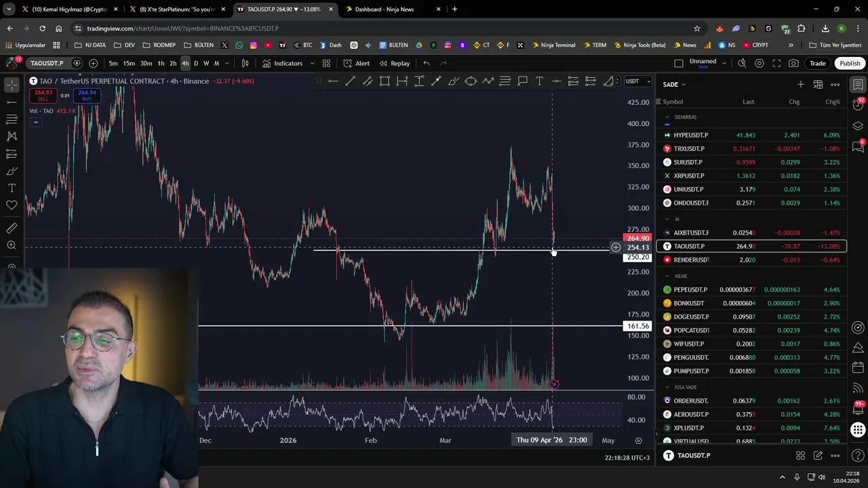Open watchlist advanced view table icon
This screenshot has width=868, height=488.
pos(818,84)
